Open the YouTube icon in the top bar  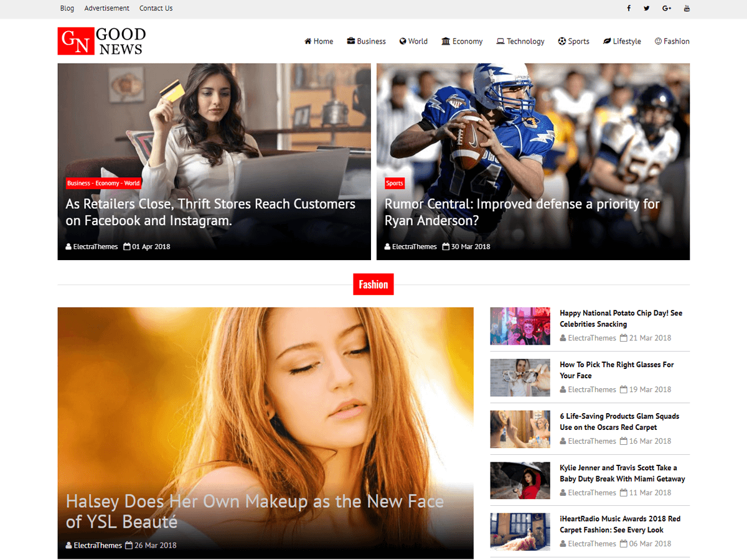[x=687, y=8]
